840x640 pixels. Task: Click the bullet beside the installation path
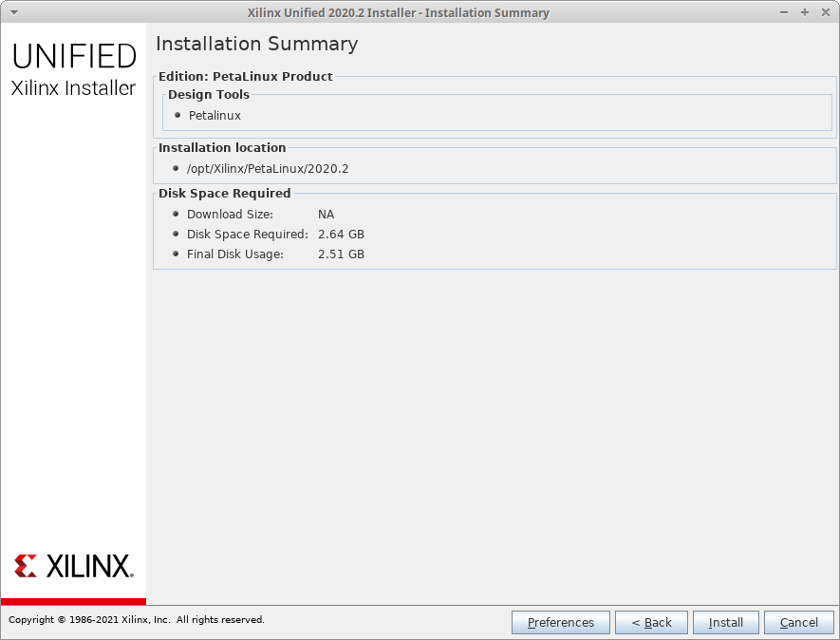point(177,168)
